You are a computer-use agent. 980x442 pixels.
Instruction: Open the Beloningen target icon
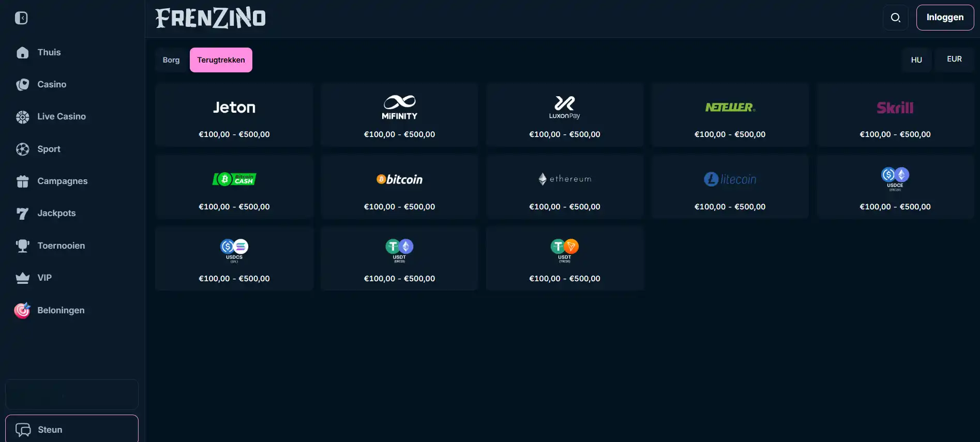(22, 310)
